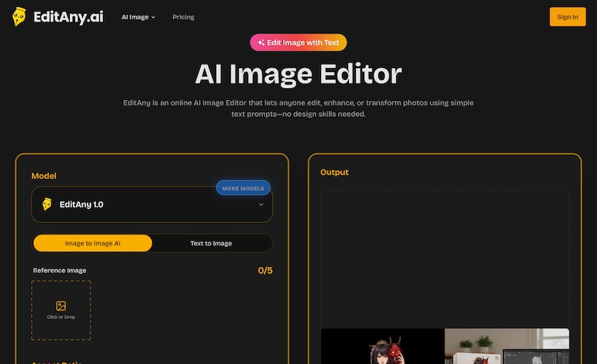Click the Model section label
Viewport: 597px width, 364px height.
click(x=43, y=176)
